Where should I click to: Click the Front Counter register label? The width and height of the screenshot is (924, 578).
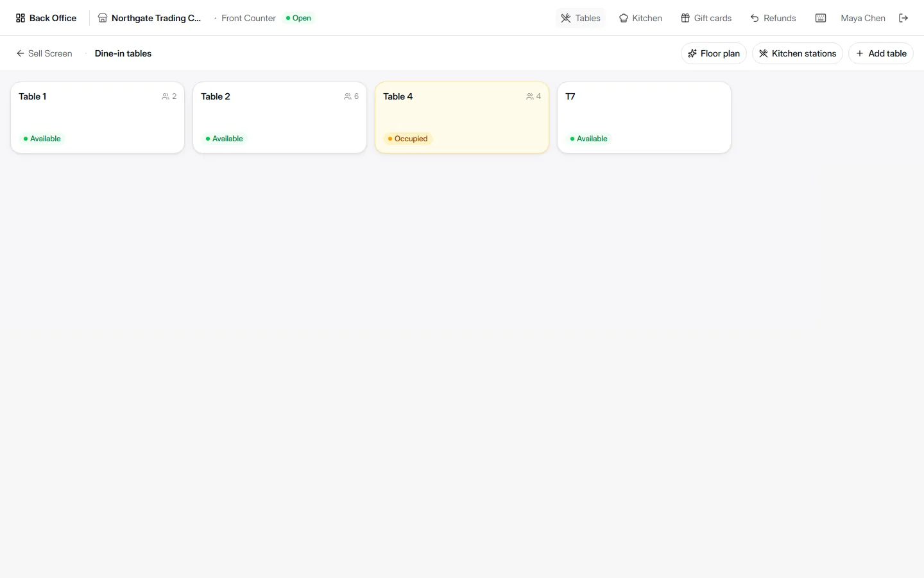pos(248,18)
